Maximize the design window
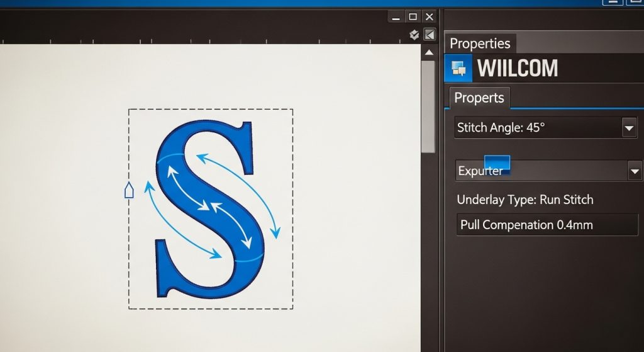This screenshot has height=352, width=644. tap(413, 17)
